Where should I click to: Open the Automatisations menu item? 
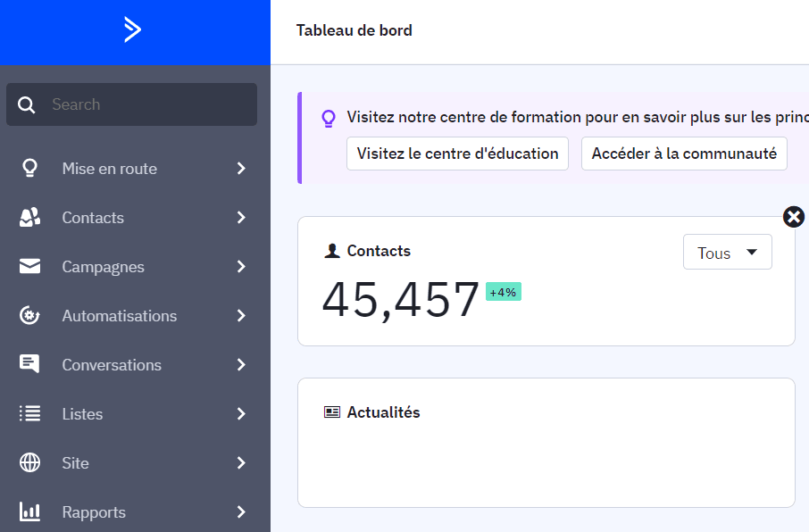[119, 316]
